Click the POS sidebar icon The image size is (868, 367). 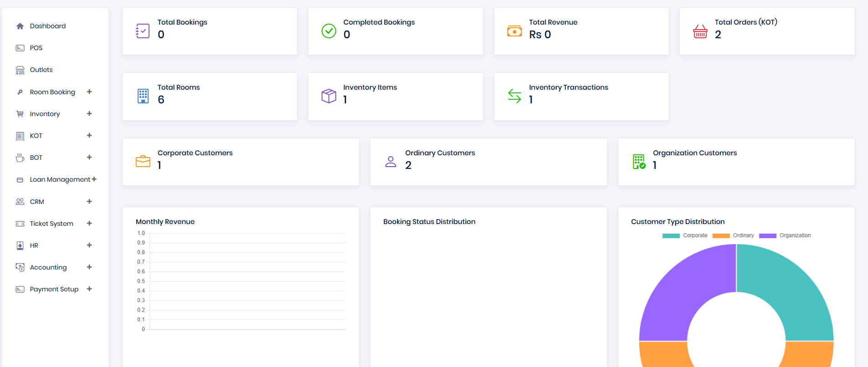(x=20, y=48)
